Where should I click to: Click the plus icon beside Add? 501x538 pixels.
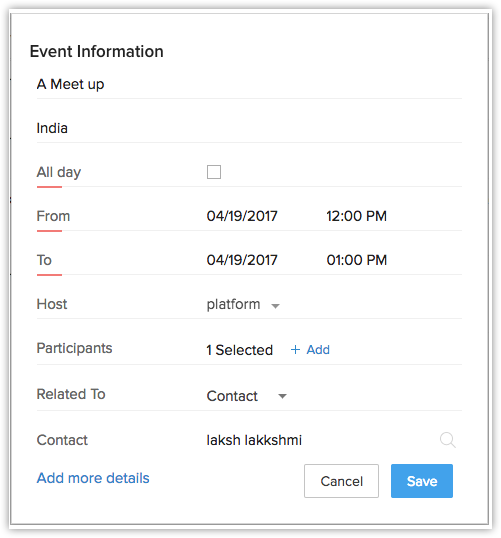tap(295, 350)
